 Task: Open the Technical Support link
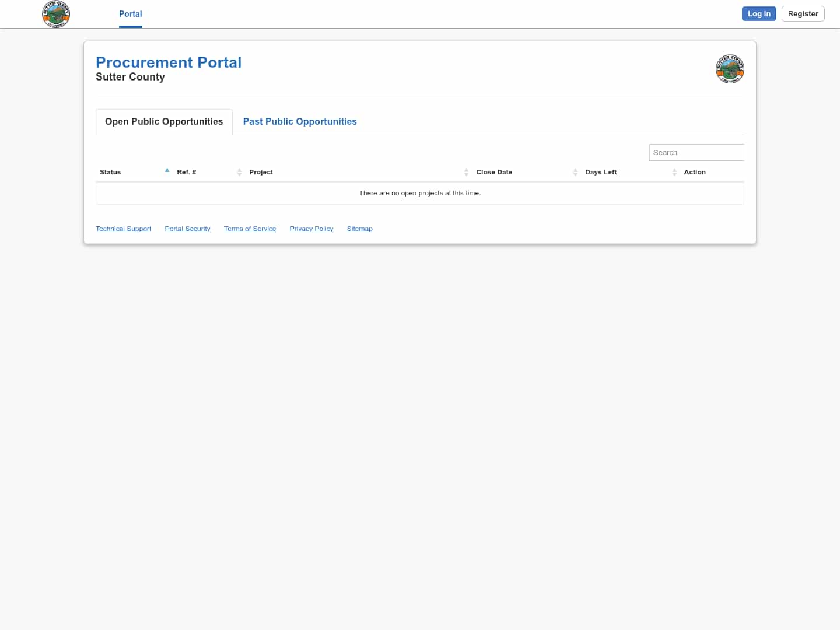point(123,229)
